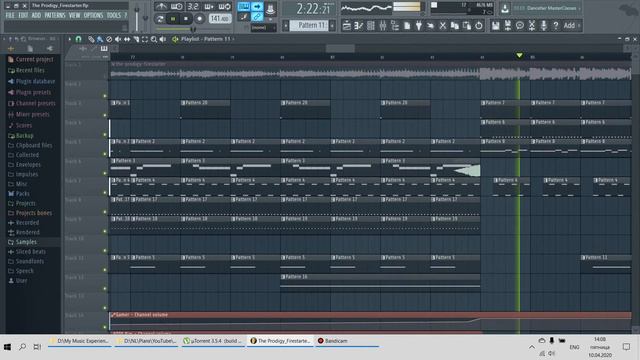
Task: Select the Delete tool in Playlist
Action: coord(109,39)
